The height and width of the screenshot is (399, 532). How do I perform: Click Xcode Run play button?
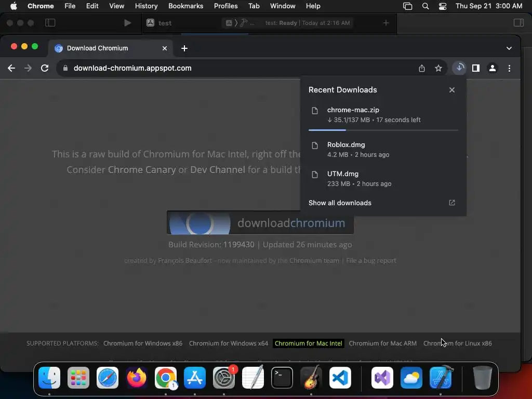coord(128,23)
